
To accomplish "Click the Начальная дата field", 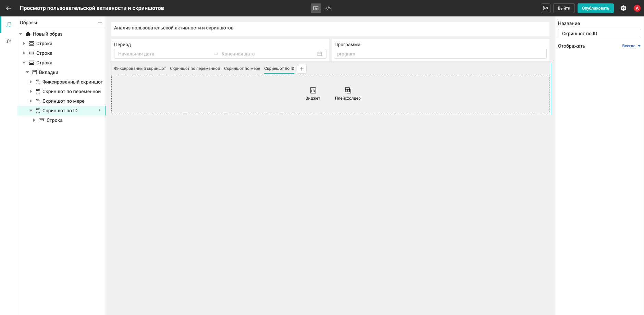I will pyautogui.click(x=164, y=54).
